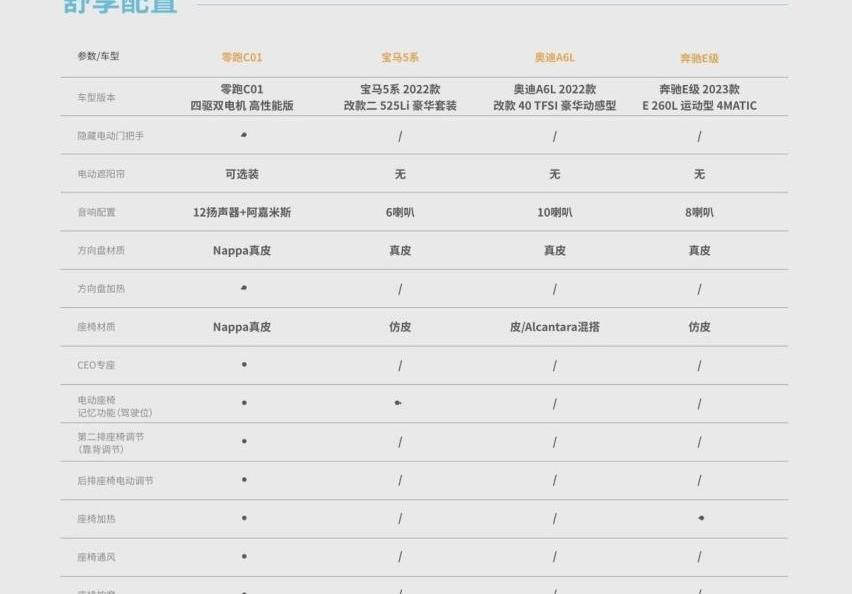Click the '座椅加热' row label
The image size is (852, 594).
click(96, 519)
